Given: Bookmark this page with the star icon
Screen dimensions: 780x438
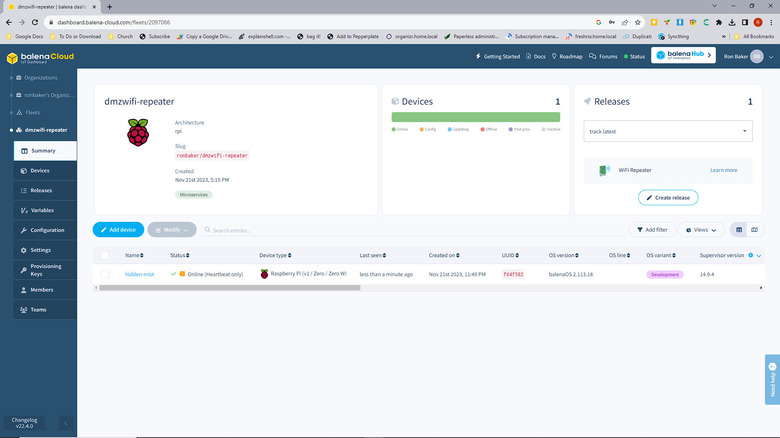Looking at the screenshot, I should [623, 21].
